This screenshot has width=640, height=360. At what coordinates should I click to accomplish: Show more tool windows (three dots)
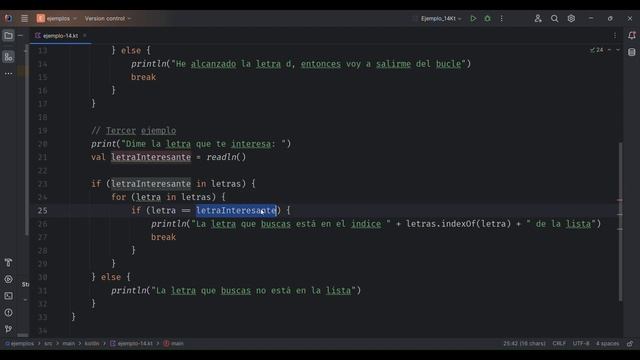pyautogui.click(x=8, y=74)
